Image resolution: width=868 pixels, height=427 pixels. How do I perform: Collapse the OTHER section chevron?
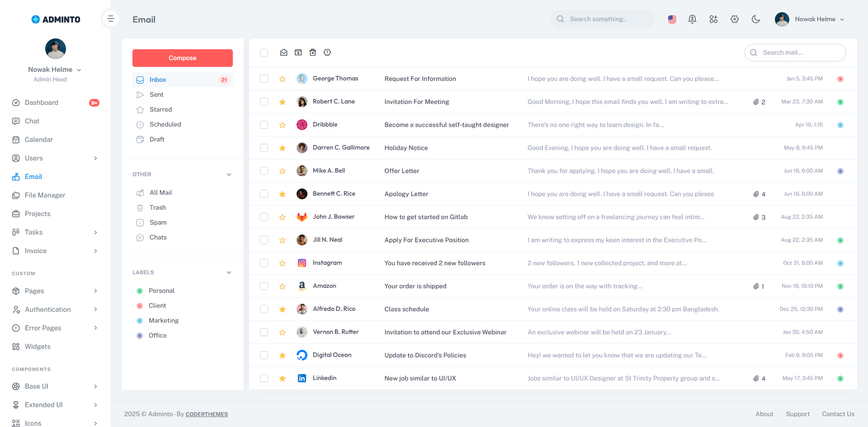[x=229, y=174]
